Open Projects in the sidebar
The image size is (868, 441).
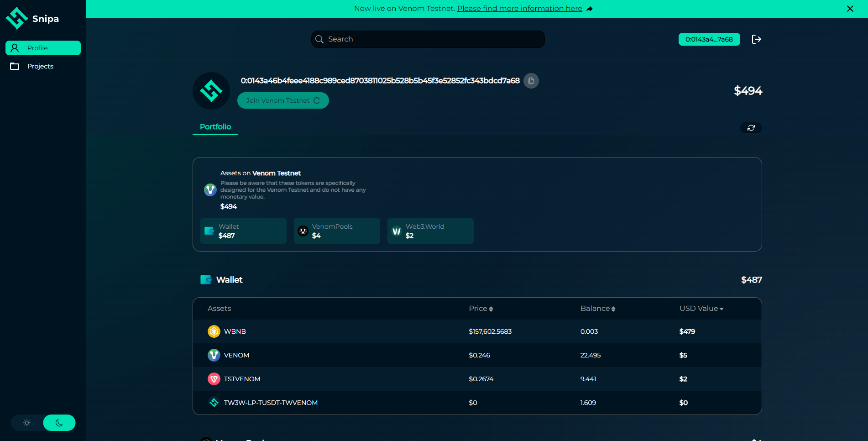40,66
